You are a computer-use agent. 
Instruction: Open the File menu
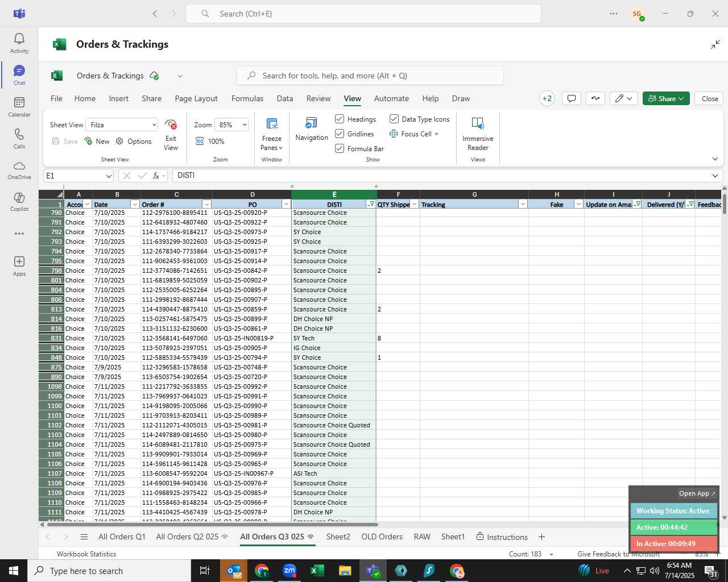56,98
